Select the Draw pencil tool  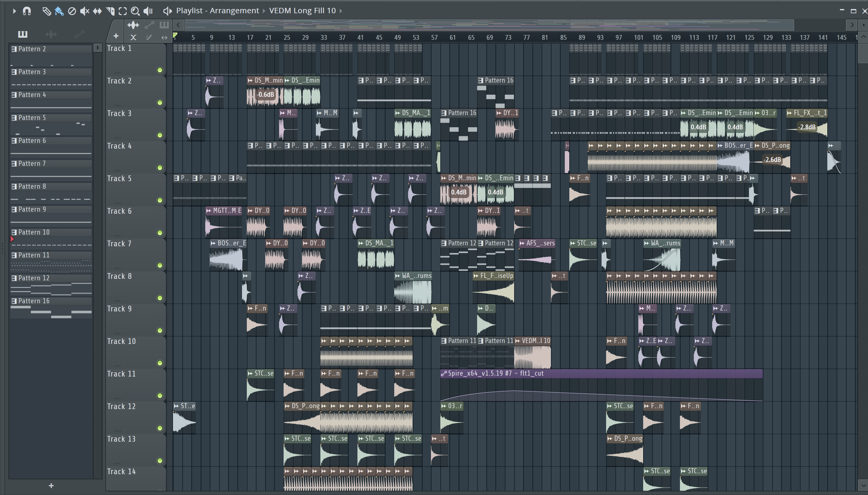pos(46,11)
